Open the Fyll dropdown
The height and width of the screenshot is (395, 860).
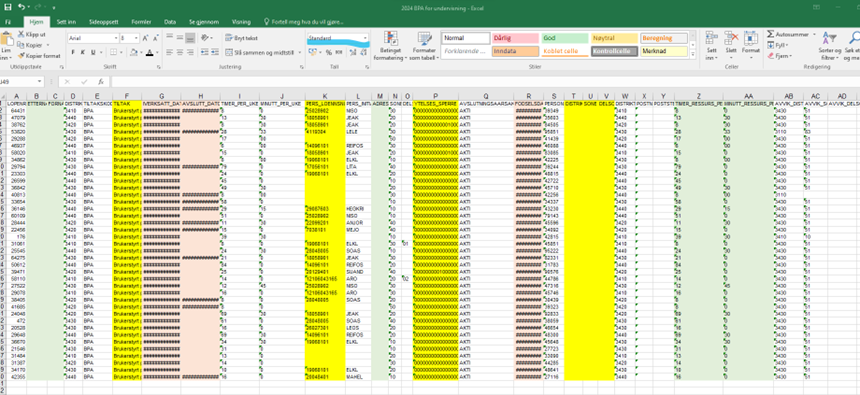778,45
